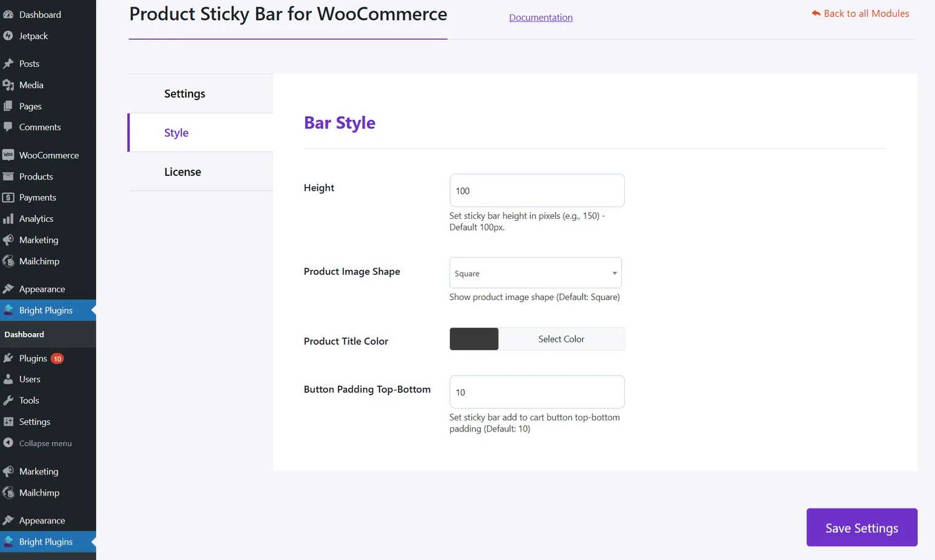This screenshot has height=560, width=935.
Task: Click the Product Title Color label
Action: (x=346, y=341)
